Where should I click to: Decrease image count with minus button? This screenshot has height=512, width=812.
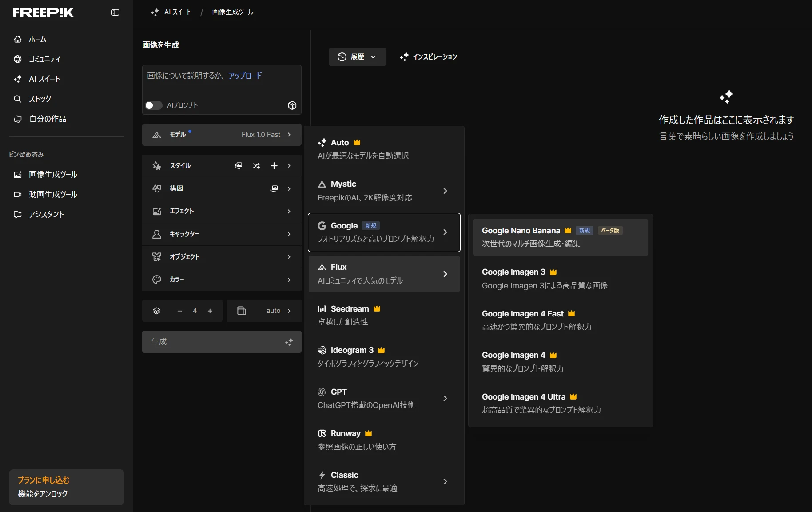179,311
